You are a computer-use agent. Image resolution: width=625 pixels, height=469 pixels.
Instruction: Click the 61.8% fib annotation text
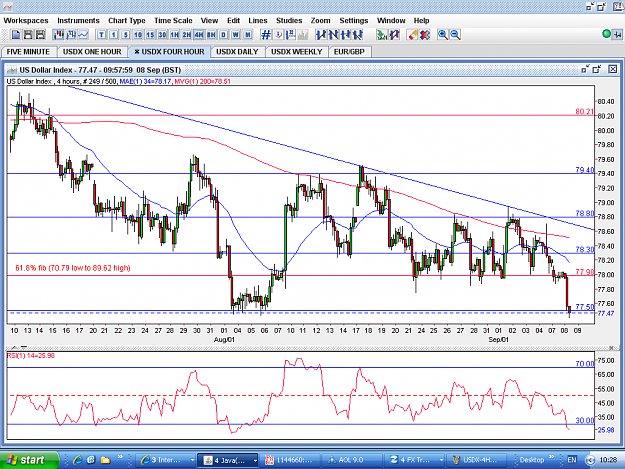click(73, 268)
